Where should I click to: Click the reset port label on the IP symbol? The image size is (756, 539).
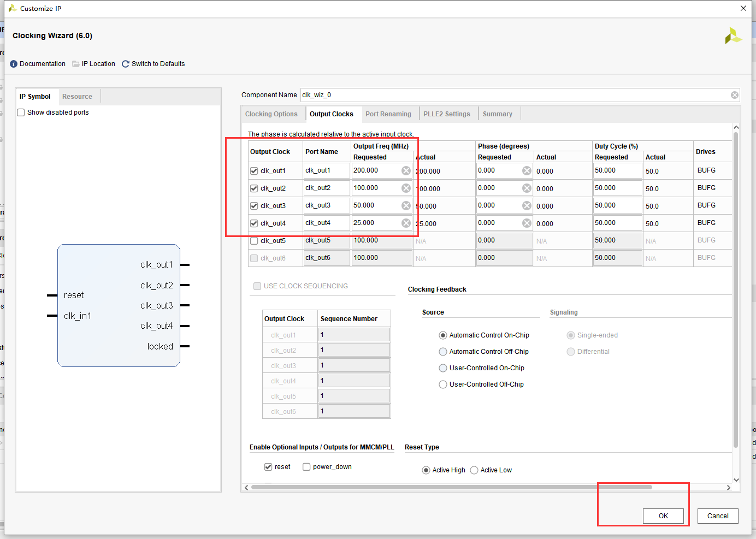pyautogui.click(x=74, y=295)
